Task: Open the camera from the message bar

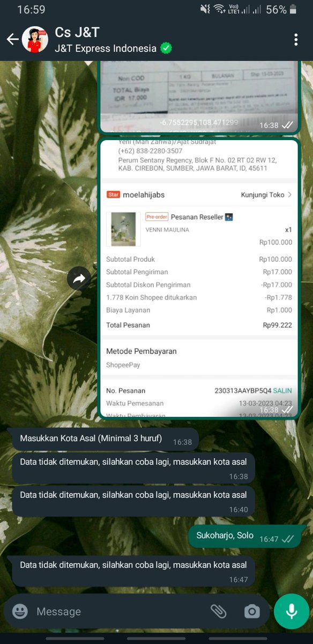Action: pos(252,611)
